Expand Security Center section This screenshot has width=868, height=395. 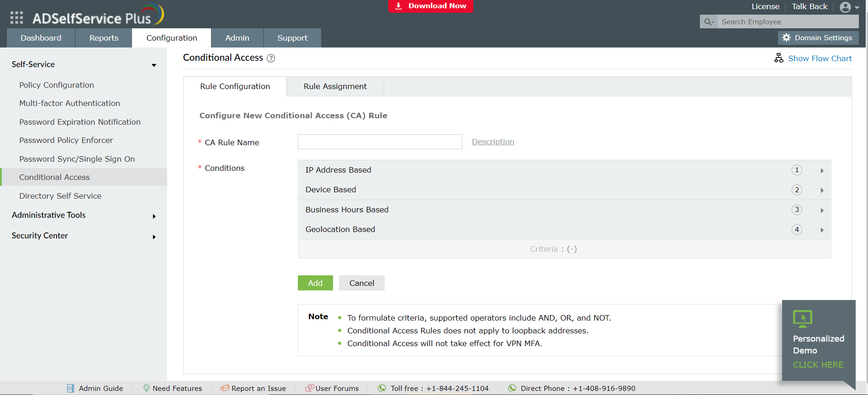(x=154, y=237)
